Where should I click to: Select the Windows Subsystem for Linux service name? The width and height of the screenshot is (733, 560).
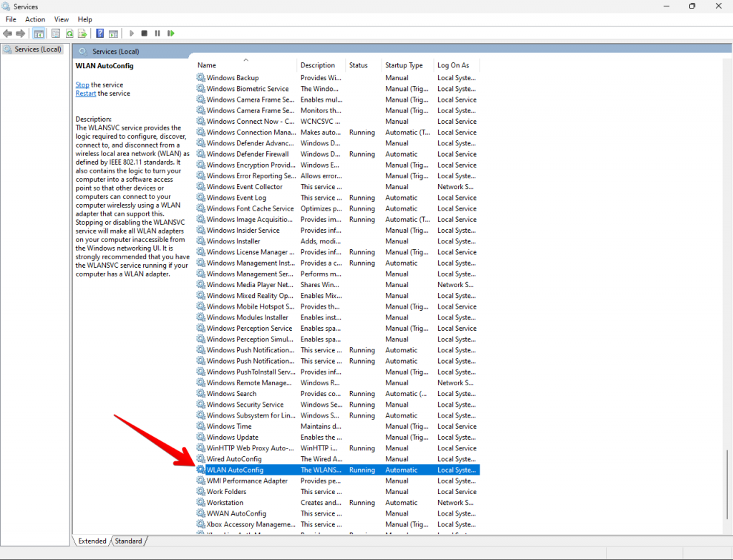pyautogui.click(x=251, y=415)
